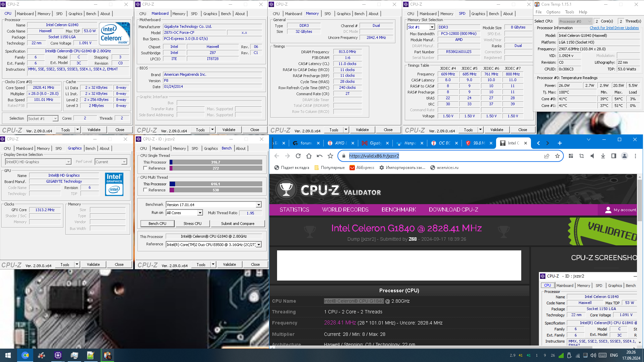Open the AliExpress bookmark
644x362 pixels.
point(362,168)
